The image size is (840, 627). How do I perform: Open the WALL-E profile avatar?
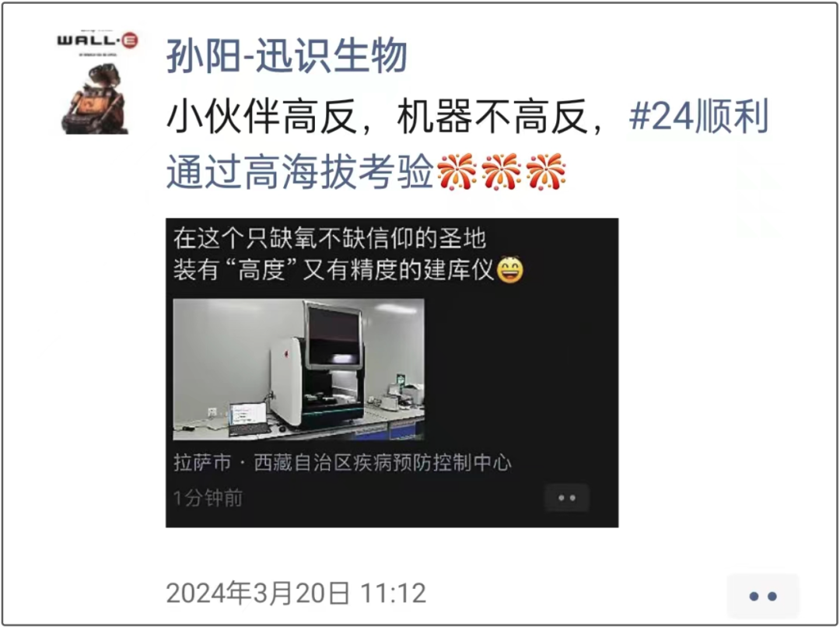(x=97, y=82)
